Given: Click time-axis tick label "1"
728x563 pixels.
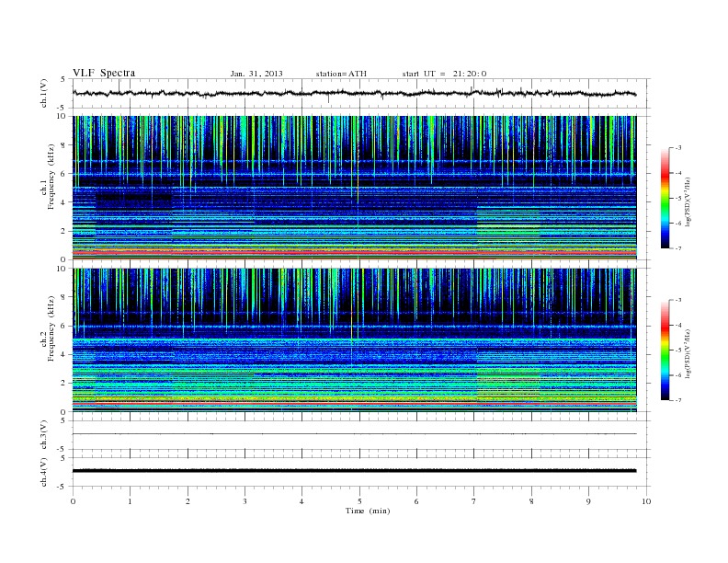Looking at the screenshot, I should [x=130, y=501].
